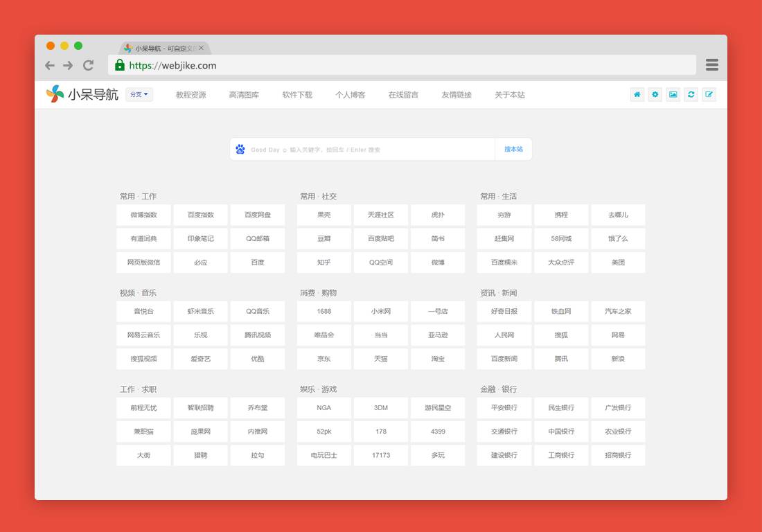Open the 百度网盘 link tile
This screenshot has width=762, height=532.
(258, 215)
